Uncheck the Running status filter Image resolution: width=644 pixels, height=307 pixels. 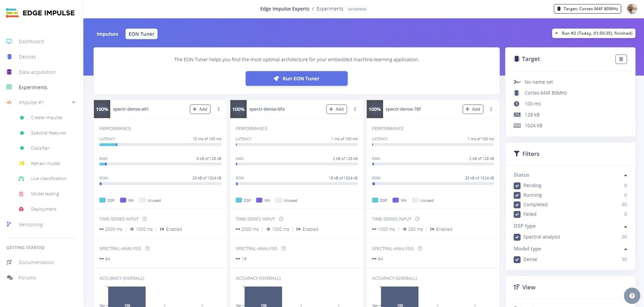pyautogui.click(x=517, y=195)
